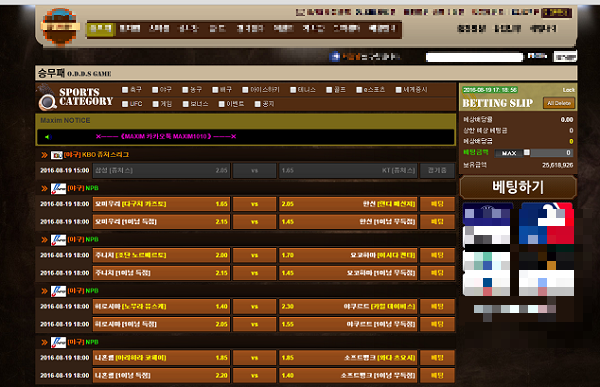Click the MLB logo thumbnail
The width and height of the screenshot is (600, 387).
546,224
